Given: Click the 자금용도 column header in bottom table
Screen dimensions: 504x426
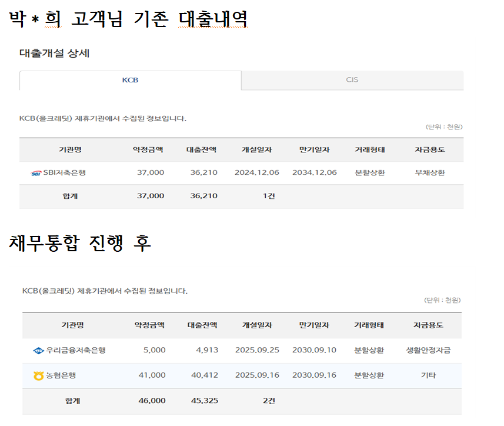Looking at the screenshot, I should click(428, 325).
